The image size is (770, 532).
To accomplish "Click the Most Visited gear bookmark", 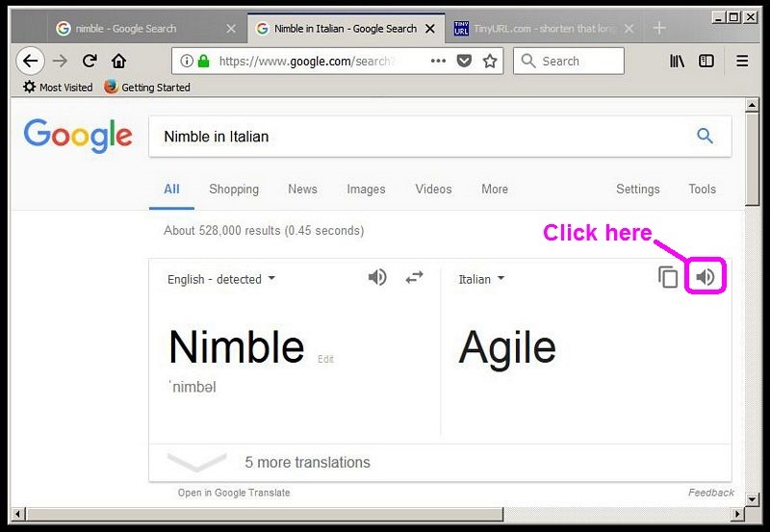I will coord(58,87).
